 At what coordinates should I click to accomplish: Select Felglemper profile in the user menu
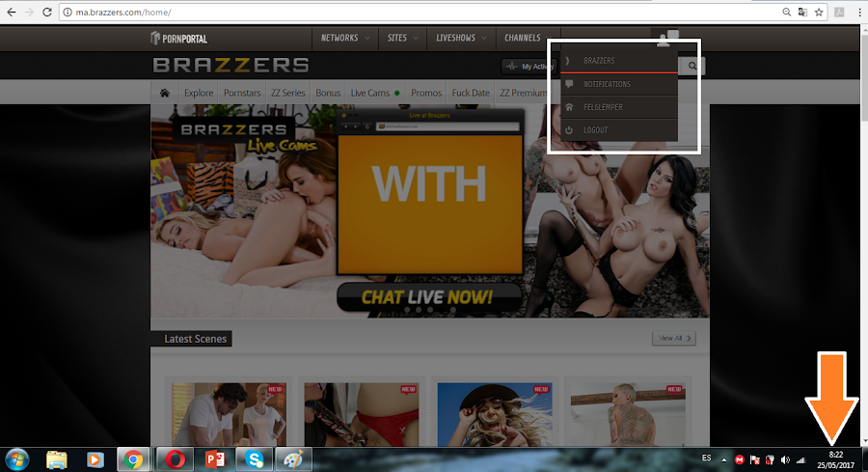[x=619, y=107]
